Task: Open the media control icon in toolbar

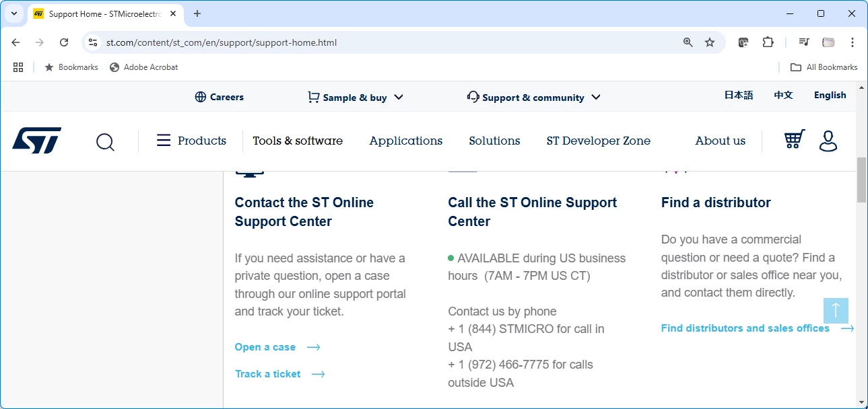Action: [804, 42]
